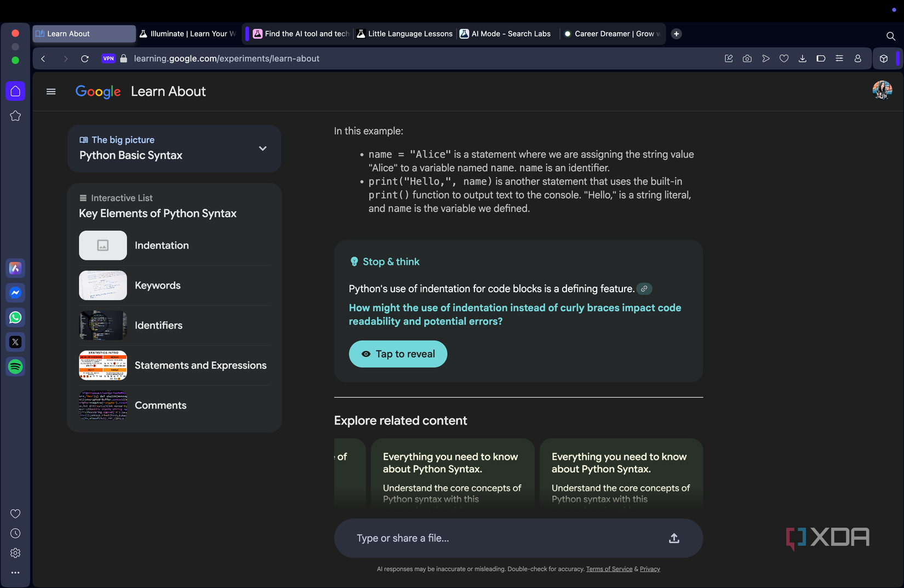Image resolution: width=904 pixels, height=588 pixels.
Task: Open the Terms of Service link
Action: pos(609,569)
